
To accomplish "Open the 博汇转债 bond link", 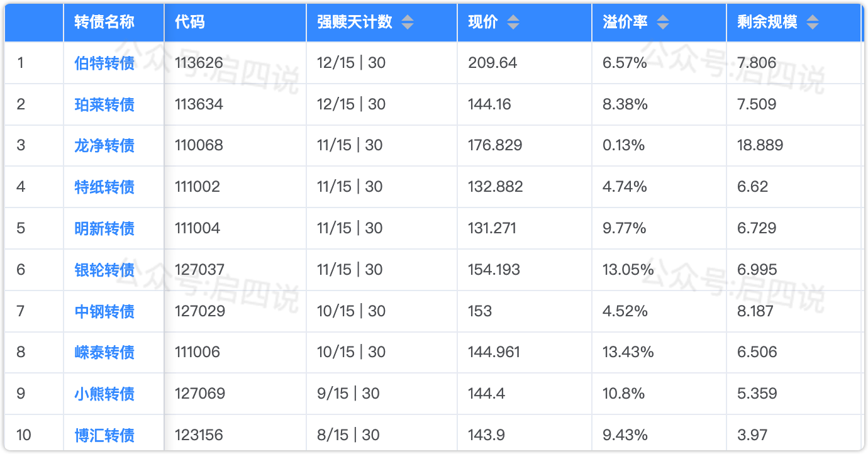I will [104, 435].
